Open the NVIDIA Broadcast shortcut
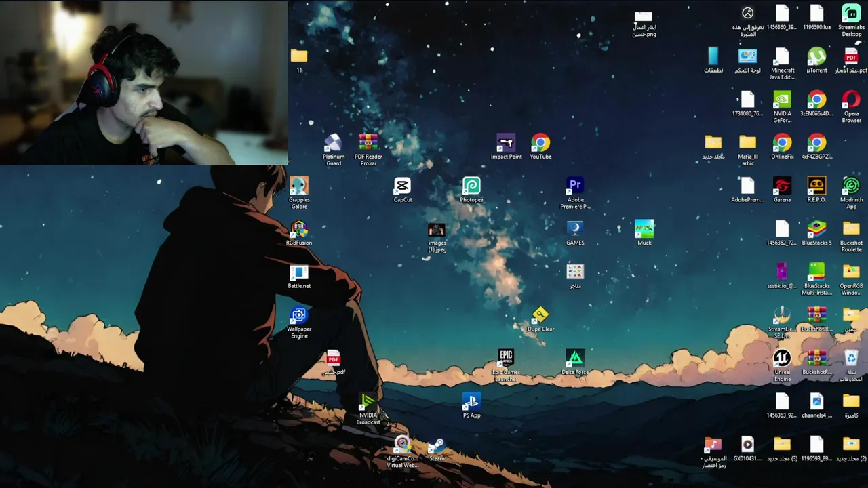 368,409
